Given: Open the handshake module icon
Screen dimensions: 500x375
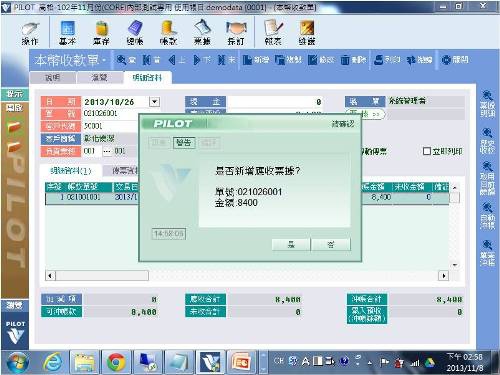Looking at the screenshot, I should (x=236, y=33).
